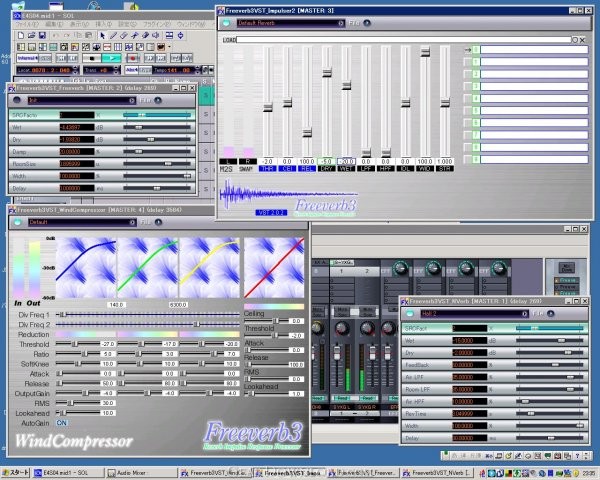The width and height of the screenshot is (600, 480).
Task: Click the Div Freq 1 slider in WindCompressor
Action: pos(148,315)
